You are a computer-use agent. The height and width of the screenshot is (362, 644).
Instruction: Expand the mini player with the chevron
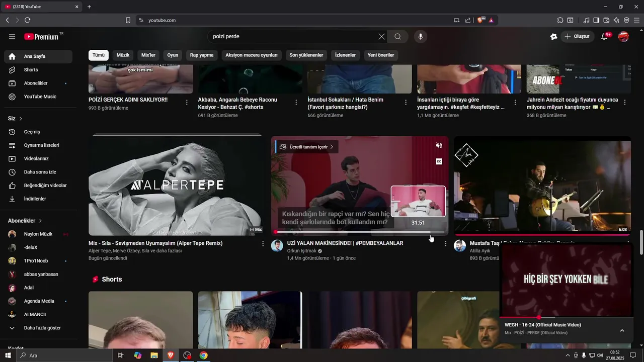click(x=622, y=330)
